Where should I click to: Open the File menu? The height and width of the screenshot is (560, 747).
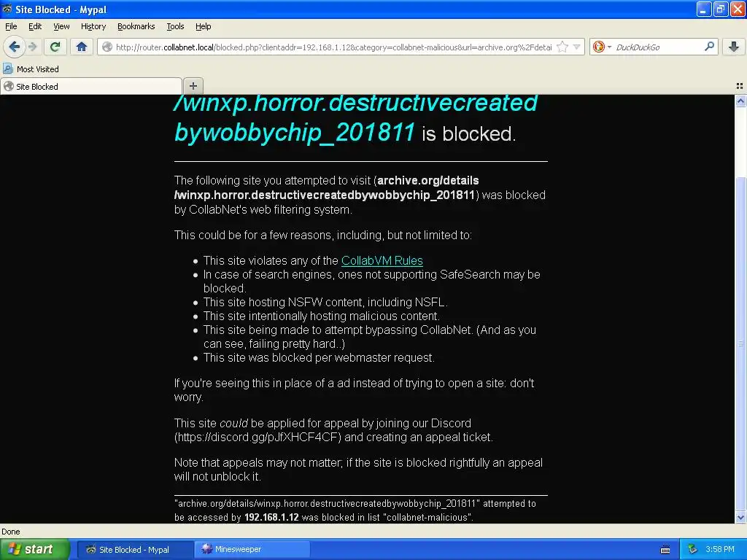[x=11, y=26]
